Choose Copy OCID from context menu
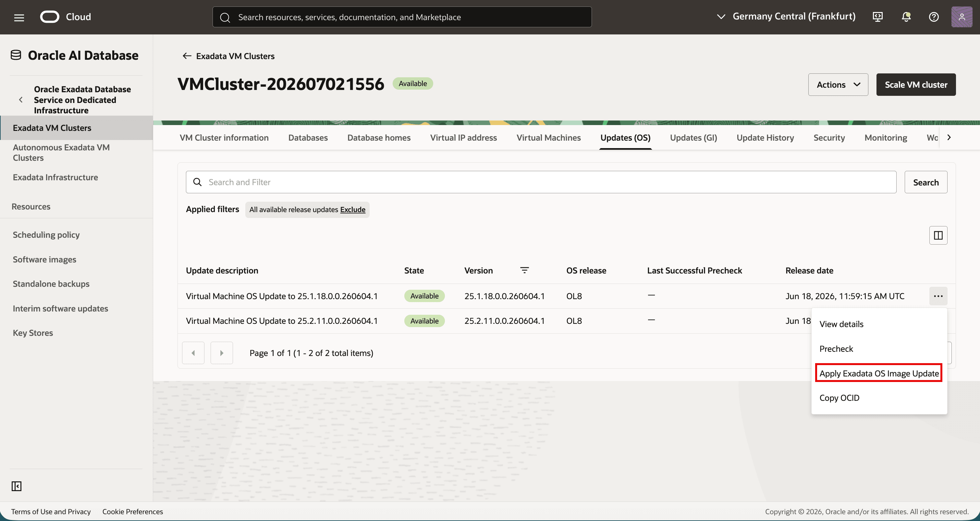The image size is (980, 521). [x=879, y=398]
